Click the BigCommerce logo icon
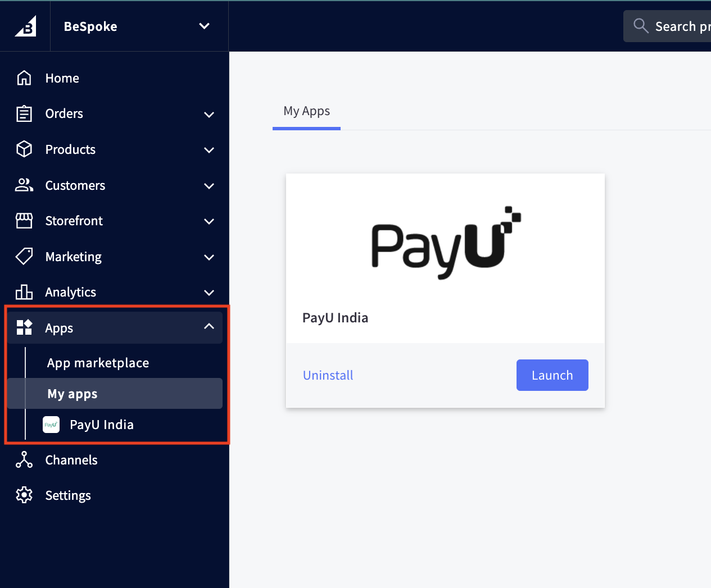 (25, 26)
